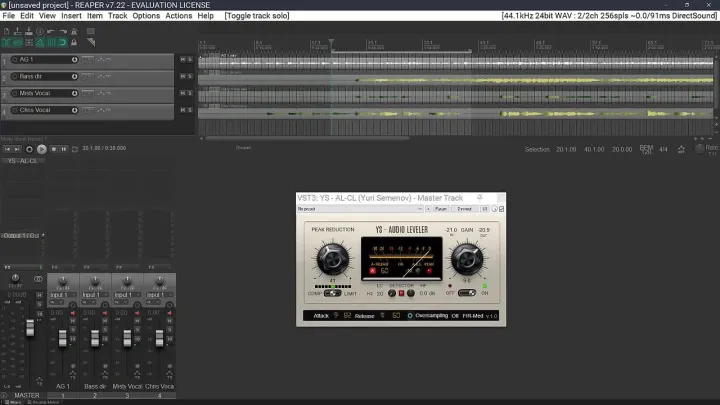The height and width of the screenshot is (405, 720).
Task: Go to project start transport button
Action: (x=7, y=149)
